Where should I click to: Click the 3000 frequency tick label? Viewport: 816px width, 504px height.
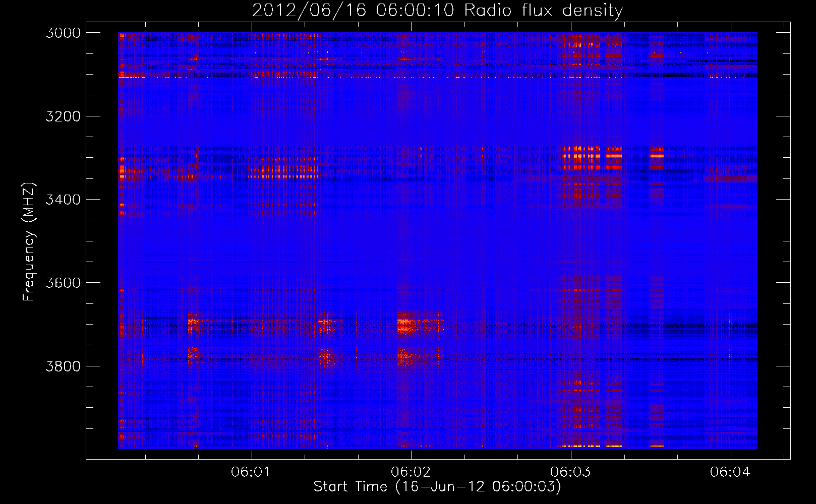click(63, 33)
